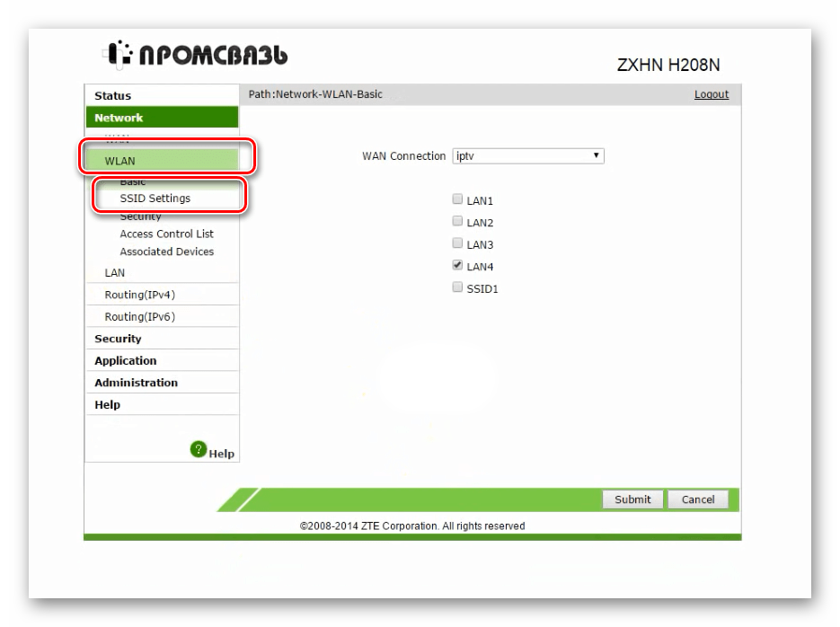Image resolution: width=840 pixels, height=627 pixels.
Task: Open the Help section in sidebar
Action: pos(162,404)
